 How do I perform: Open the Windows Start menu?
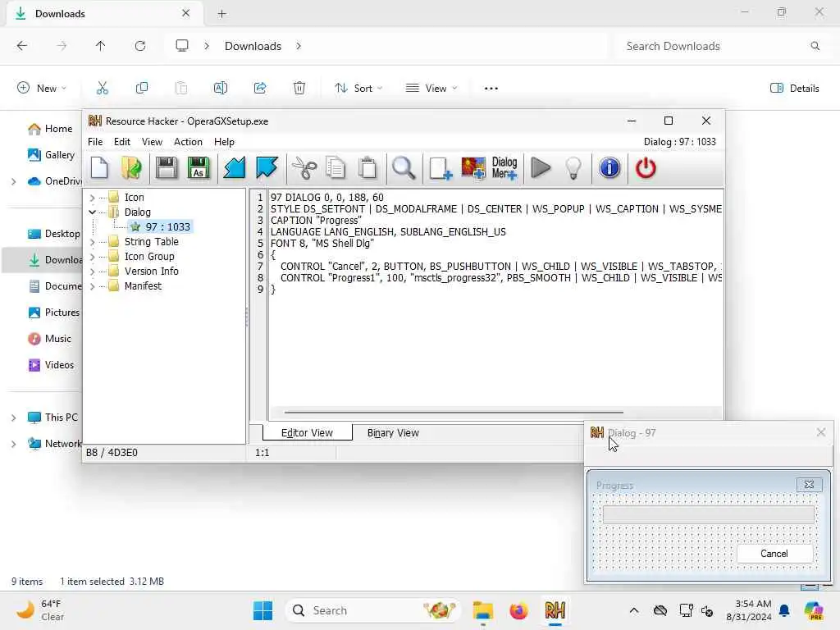click(x=262, y=610)
